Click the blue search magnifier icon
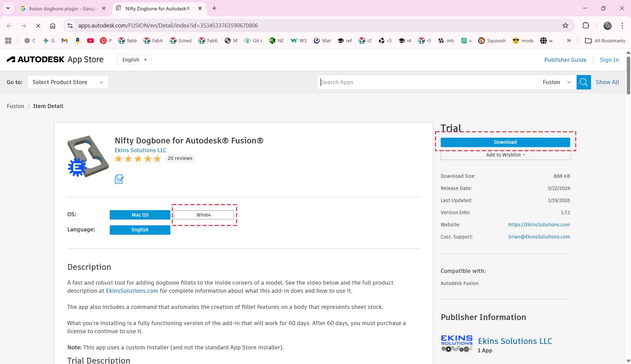 coord(584,82)
